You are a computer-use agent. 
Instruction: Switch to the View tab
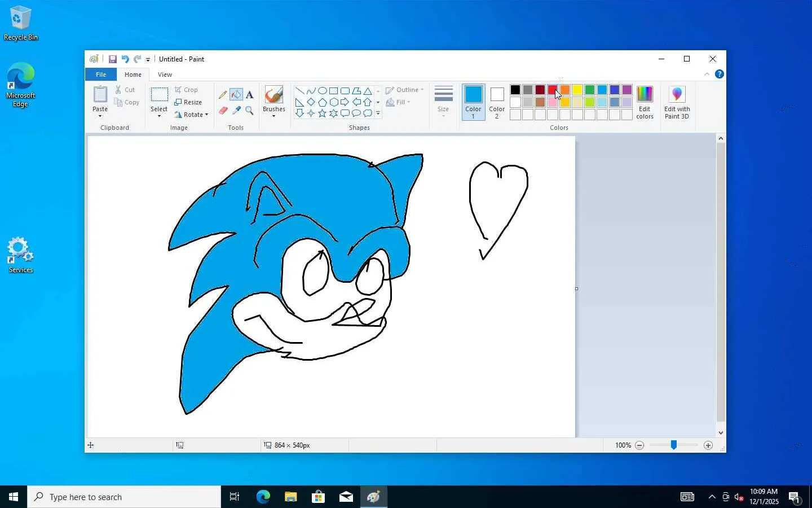(x=165, y=75)
